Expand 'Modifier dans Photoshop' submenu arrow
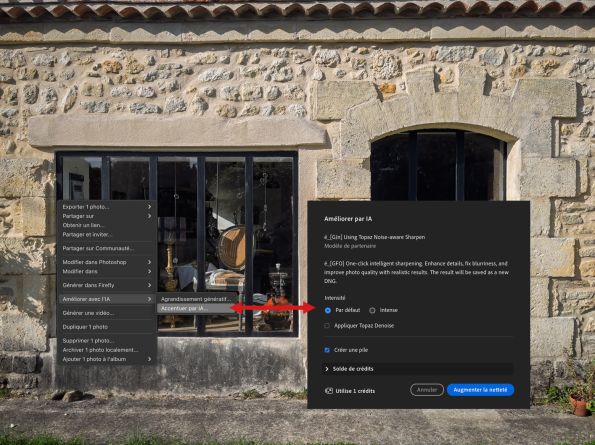Viewport: 595px width, 445px height. 150,262
